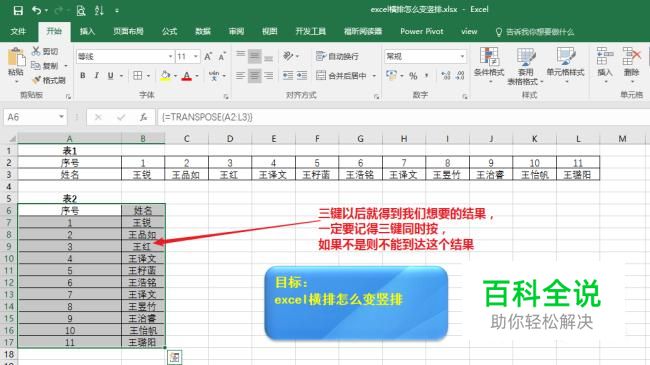Apply yellow fill color bucket
Screen dimensions: 650x365
pos(165,76)
